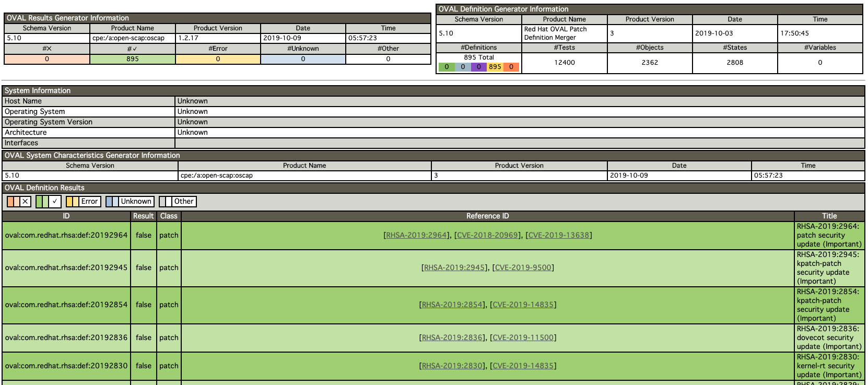
Task: Open CVE-2019-14835 link in the RHSA-2019:2854 row
Action: pyautogui.click(x=523, y=305)
